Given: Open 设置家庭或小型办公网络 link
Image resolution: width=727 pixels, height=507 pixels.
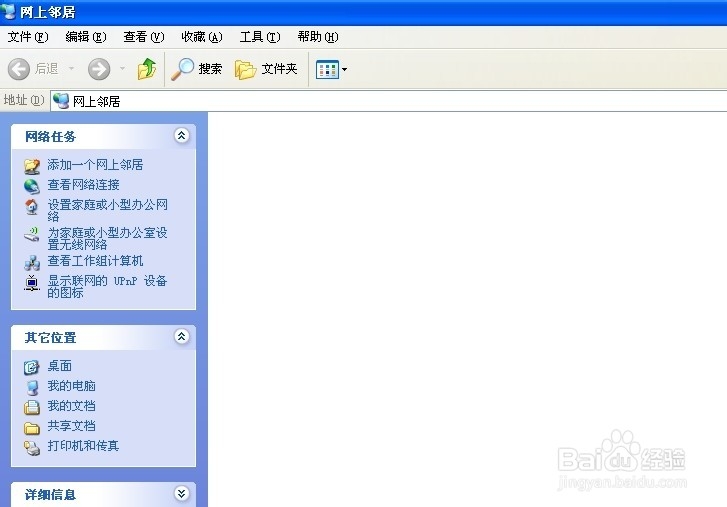Looking at the screenshot, I should 108,210.
